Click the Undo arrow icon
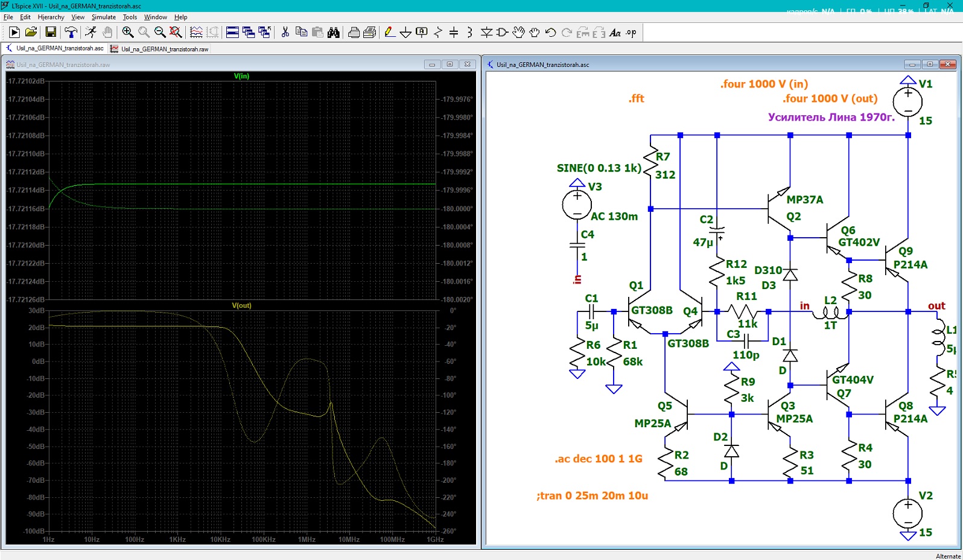The image size is (963, 560). click(551, 33)
